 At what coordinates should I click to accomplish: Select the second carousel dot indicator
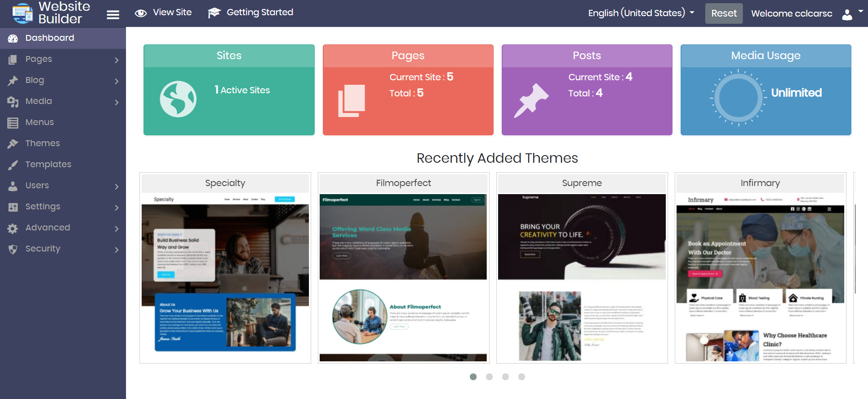point(489,377)
